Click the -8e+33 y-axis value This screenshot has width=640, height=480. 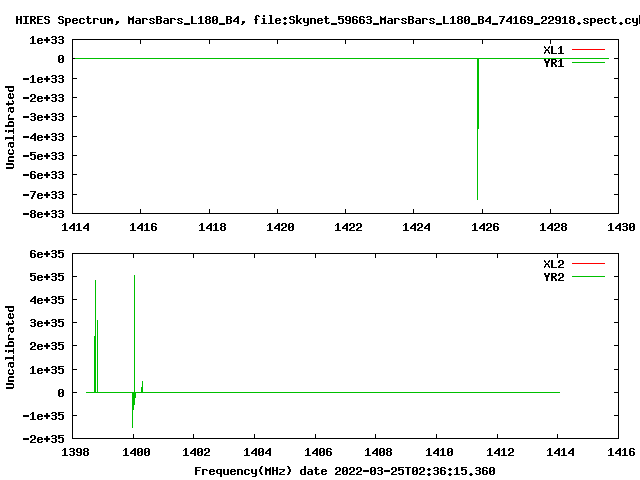pyautogui.click(x=43, y=214)
